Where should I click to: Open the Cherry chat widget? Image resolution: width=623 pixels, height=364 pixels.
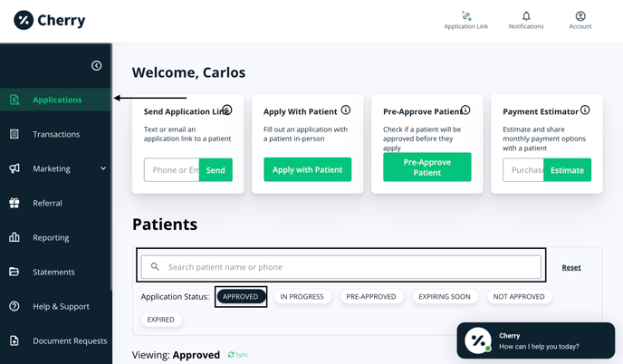coord(535,340)
